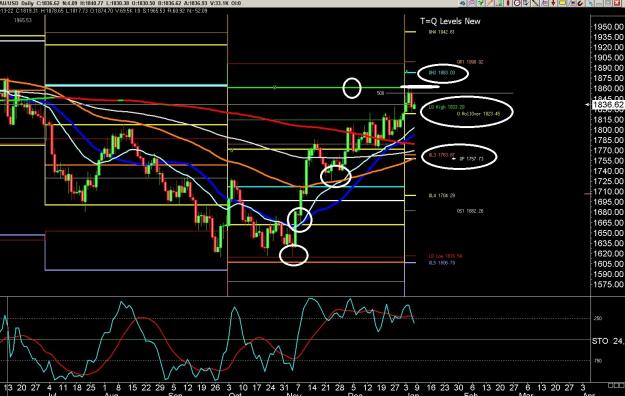Click the green arrow toolbar icon

point(481,3)
